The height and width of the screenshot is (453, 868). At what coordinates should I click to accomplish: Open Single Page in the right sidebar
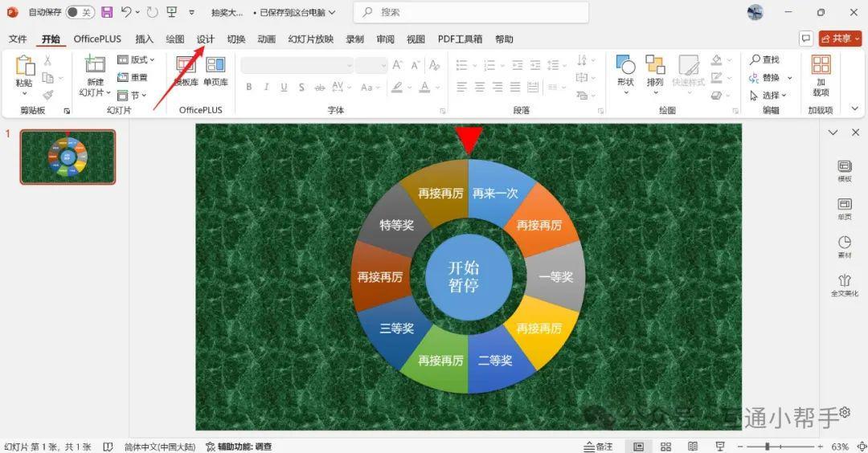845,209
